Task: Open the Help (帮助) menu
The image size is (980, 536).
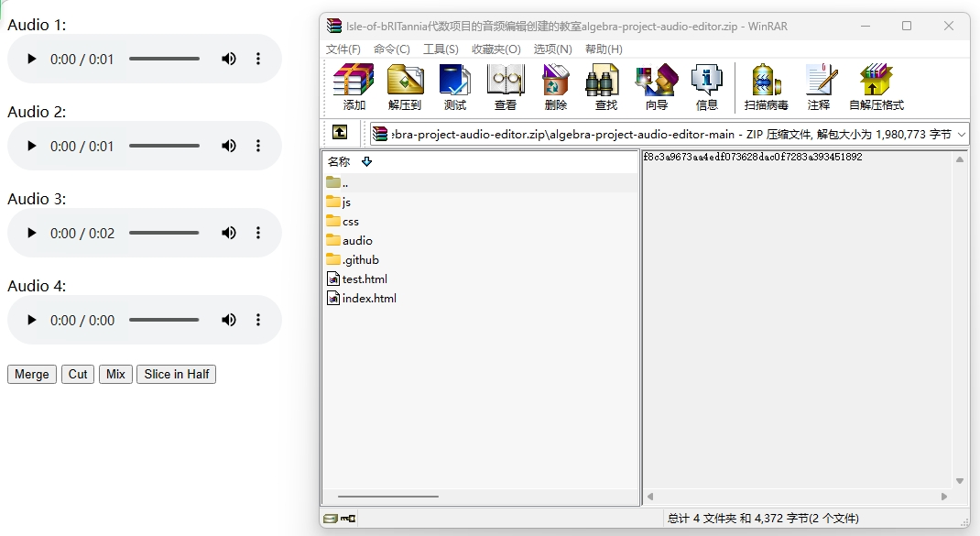Action: tap(604, 49)
